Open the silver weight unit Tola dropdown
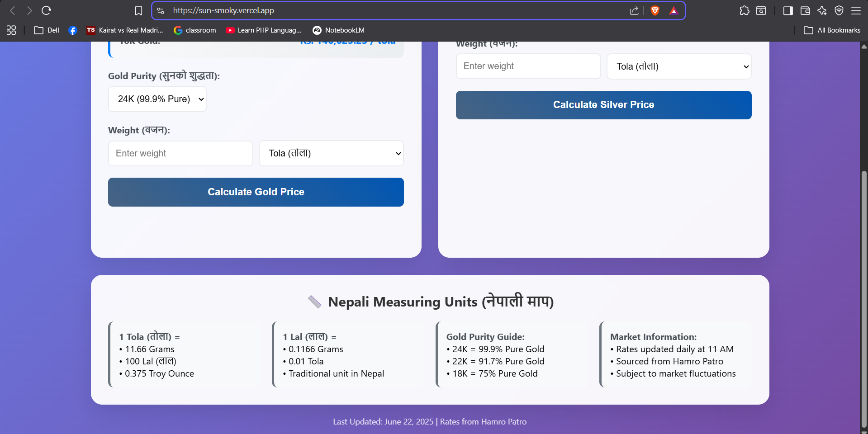The height and width of the screenshot is (434, 868). click(x=678, y=66)
